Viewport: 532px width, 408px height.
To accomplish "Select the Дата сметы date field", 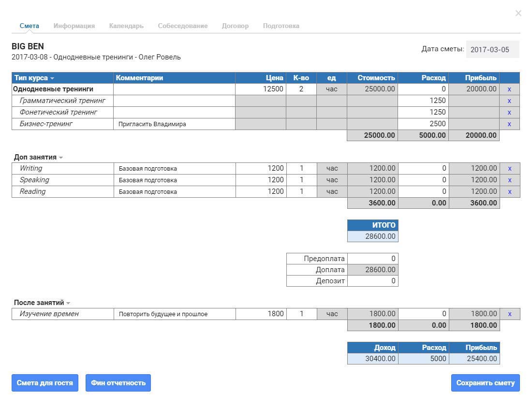I will pyautogui.click(x=492, y=49).
